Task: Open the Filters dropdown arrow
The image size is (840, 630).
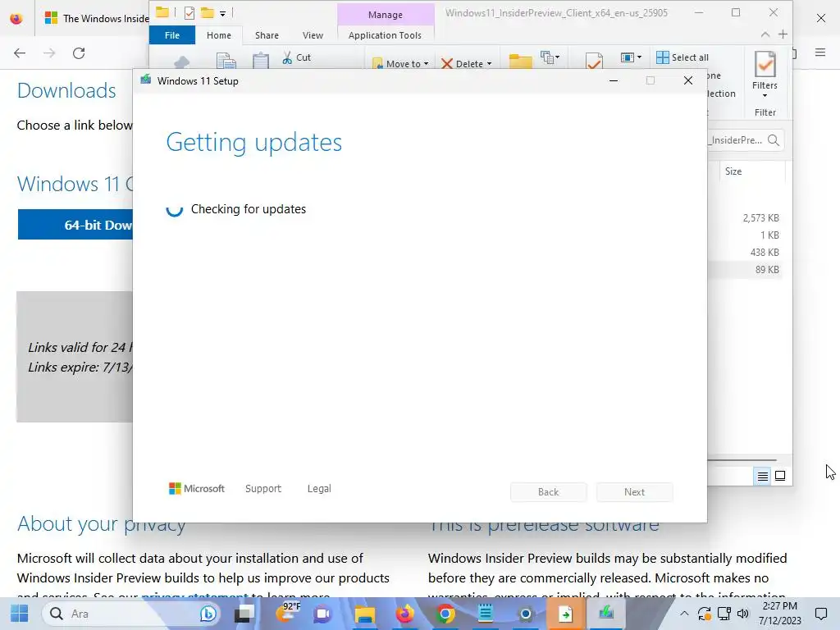Action: coord(765,96)
